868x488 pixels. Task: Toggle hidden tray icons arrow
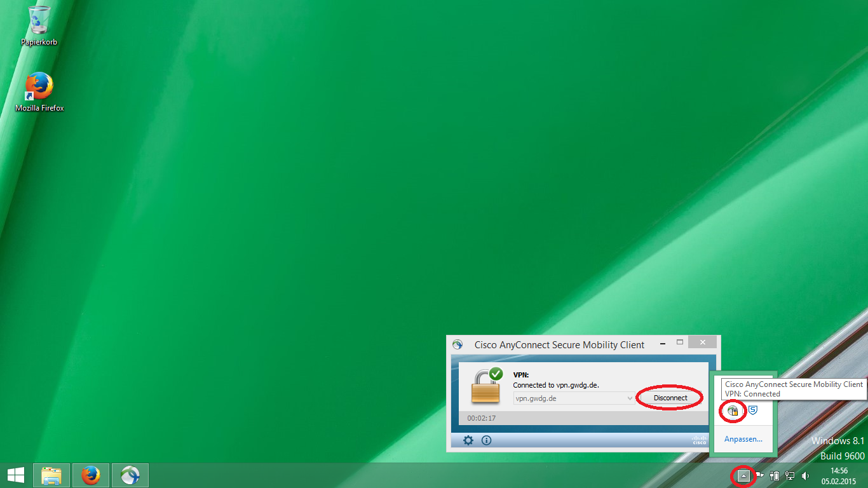pos(743,475)
